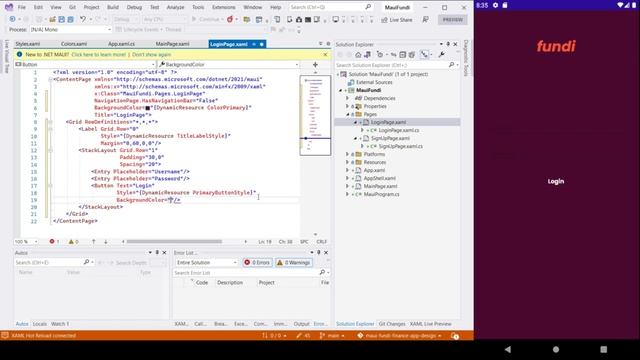Click the Login button in emulator
Viewport: 640px width, 360px height.
pos(556,181)
